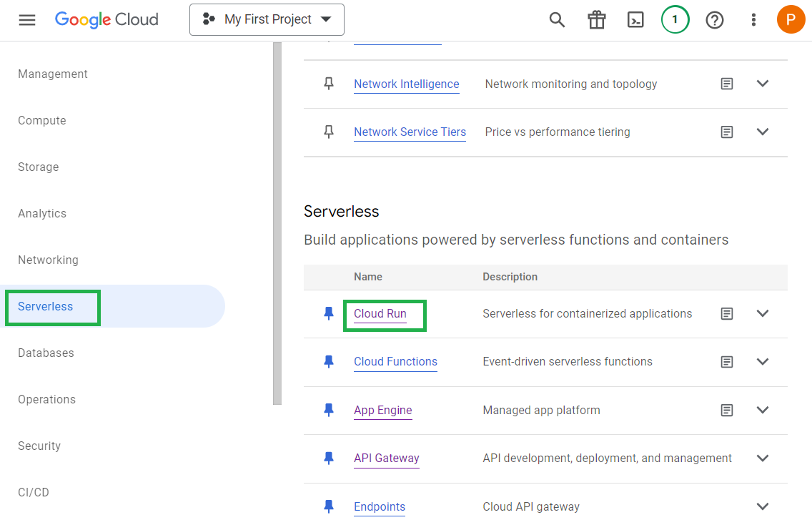Unpin App Engine from navigation
The width and height of the screenshot is (812, 525).
pos(329,411)
